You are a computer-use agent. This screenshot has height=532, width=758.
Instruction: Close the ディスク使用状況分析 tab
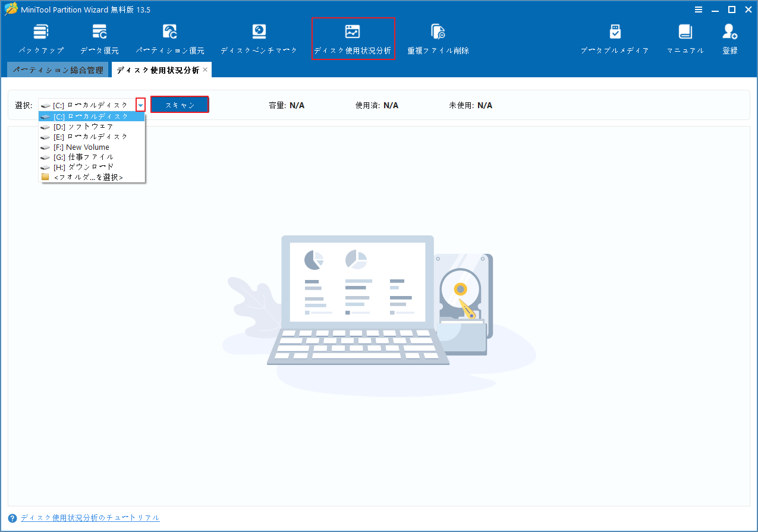[205, 69]
